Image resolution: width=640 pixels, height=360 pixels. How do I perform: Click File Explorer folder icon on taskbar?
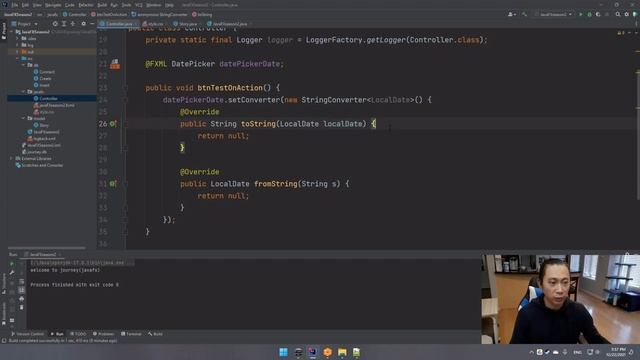click(x=342, y=352)
